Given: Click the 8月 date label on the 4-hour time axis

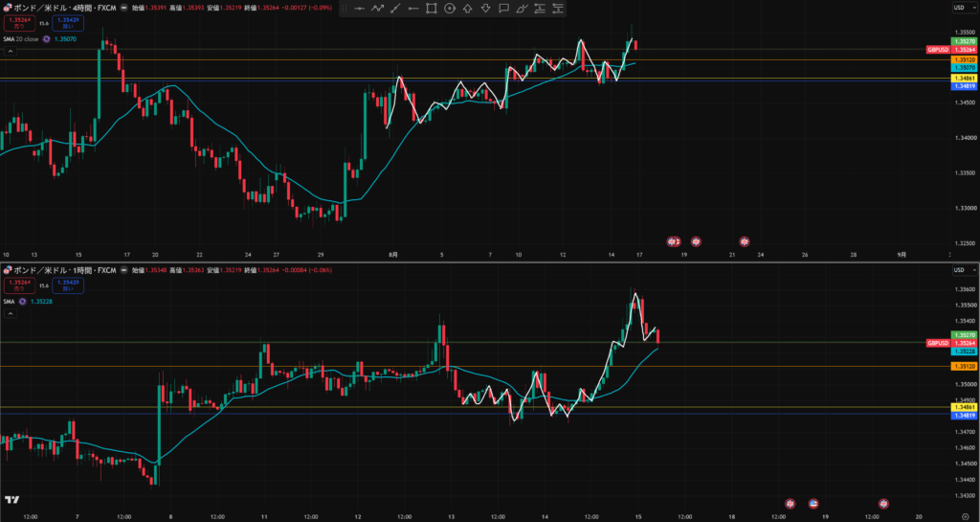Looking at the screenshot, I should tap(393, 255).
